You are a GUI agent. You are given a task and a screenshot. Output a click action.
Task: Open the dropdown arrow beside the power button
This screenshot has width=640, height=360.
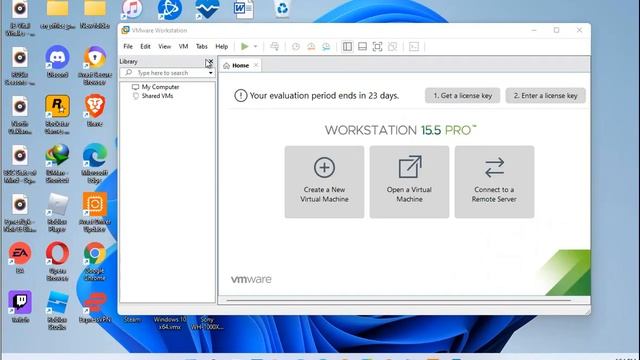pos(256,47)
